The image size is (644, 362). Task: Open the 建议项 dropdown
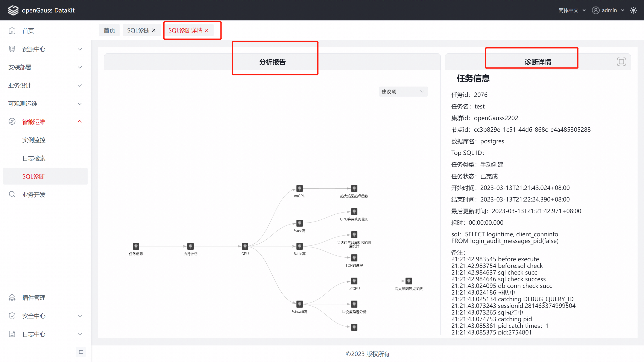(403, 92)
